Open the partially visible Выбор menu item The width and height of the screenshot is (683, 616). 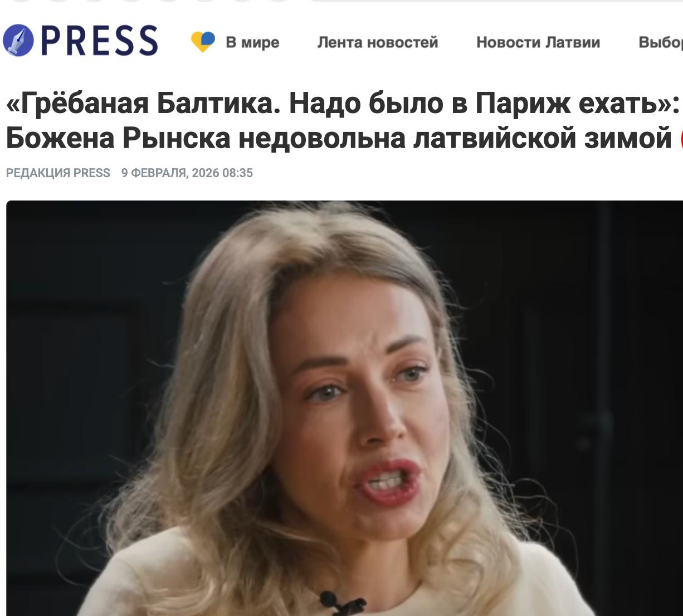pos(661,42)
